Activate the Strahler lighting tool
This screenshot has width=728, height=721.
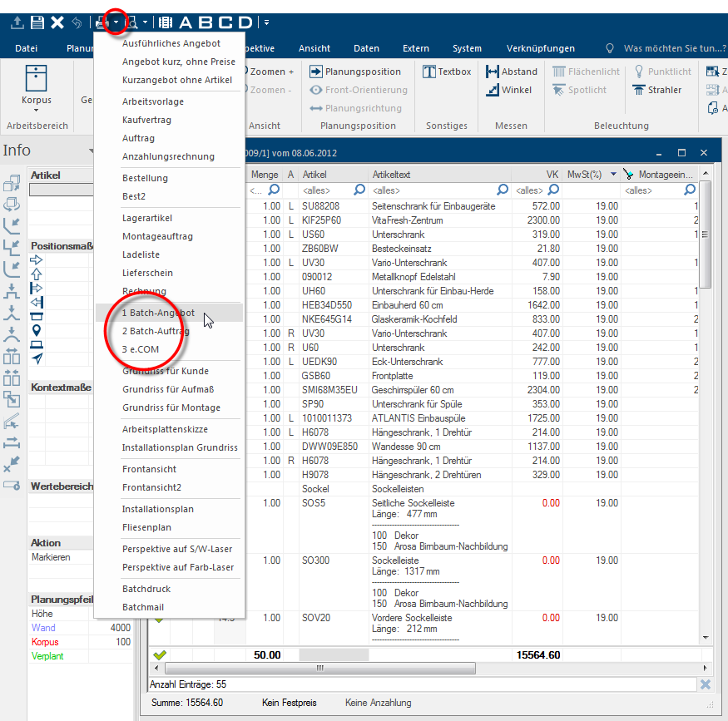pyautogui.click(x=639, y=90)
